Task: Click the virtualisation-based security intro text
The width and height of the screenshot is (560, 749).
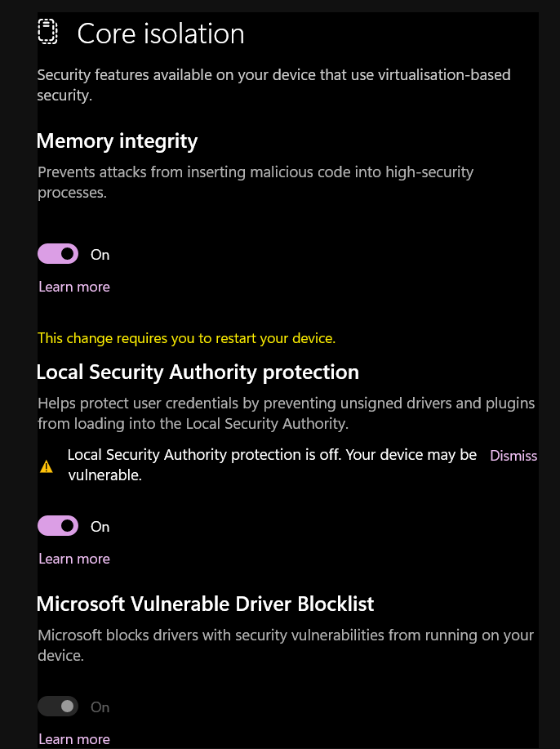Action: (x=273, y=85)
